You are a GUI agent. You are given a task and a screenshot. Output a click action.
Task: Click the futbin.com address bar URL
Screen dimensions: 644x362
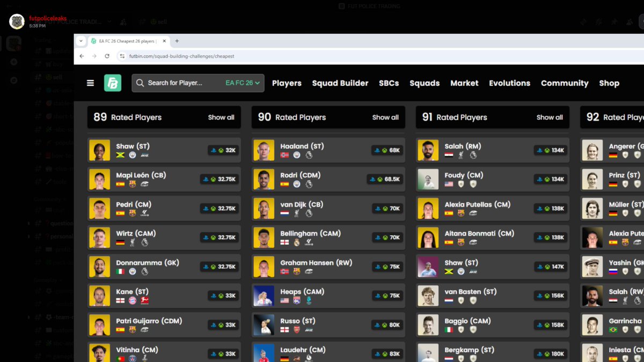click(181, 56)
